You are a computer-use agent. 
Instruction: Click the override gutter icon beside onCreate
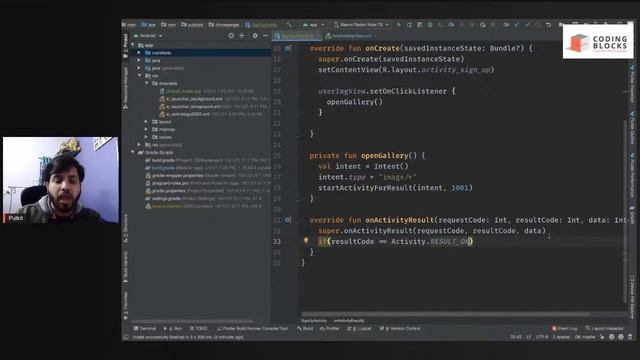288,48
